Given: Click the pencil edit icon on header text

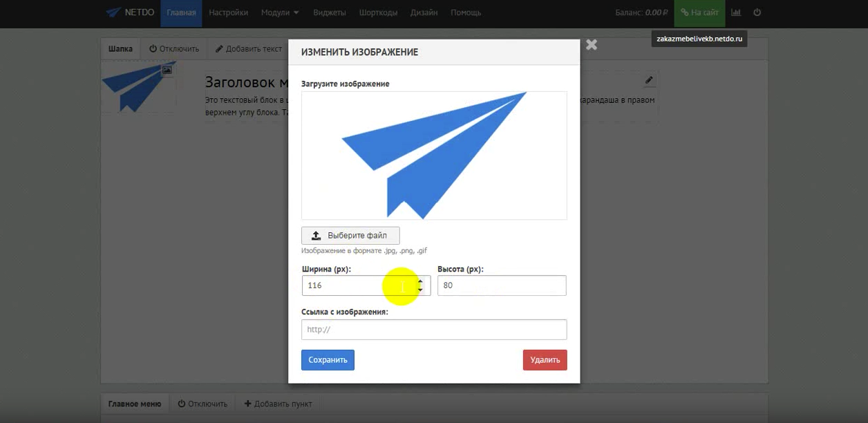Looking at the screenshot, I should click(649, 80).
